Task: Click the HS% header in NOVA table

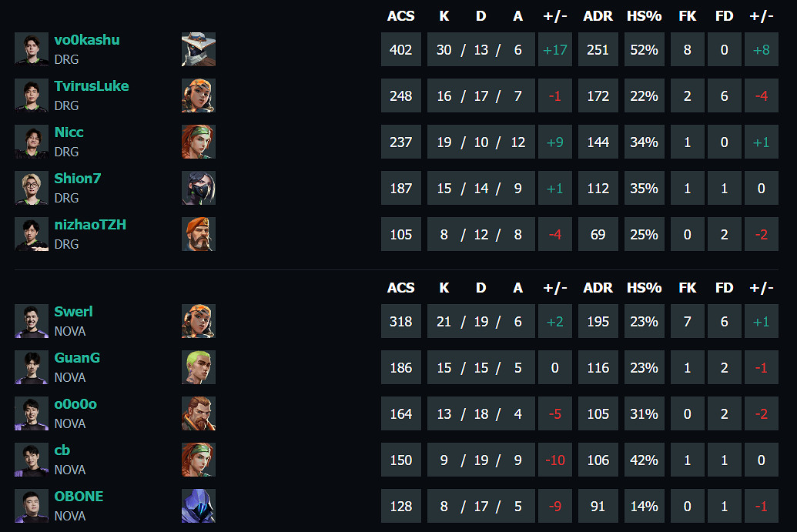Action: pyautogui.click(x=644, y=288)
